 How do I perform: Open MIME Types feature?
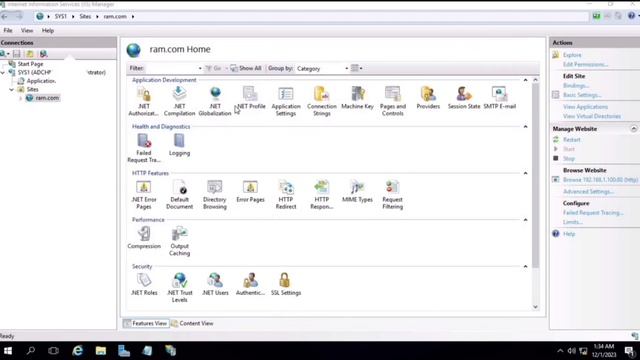tap(357, 191)
